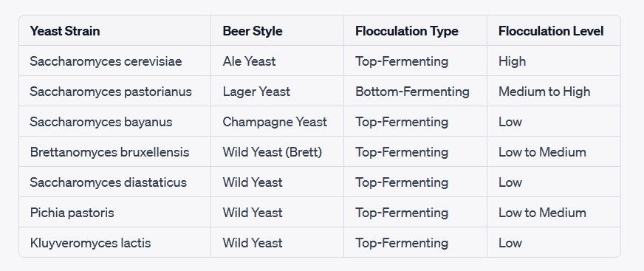Click the Beer Style column header
644x271 pixels.
pyautogui.click(x=277, y=31)
